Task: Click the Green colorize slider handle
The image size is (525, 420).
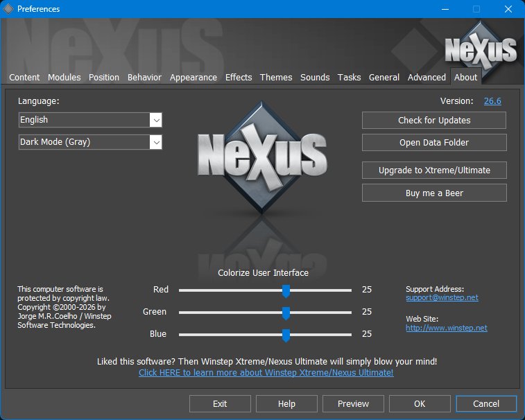Action: [x=286, y=313]
